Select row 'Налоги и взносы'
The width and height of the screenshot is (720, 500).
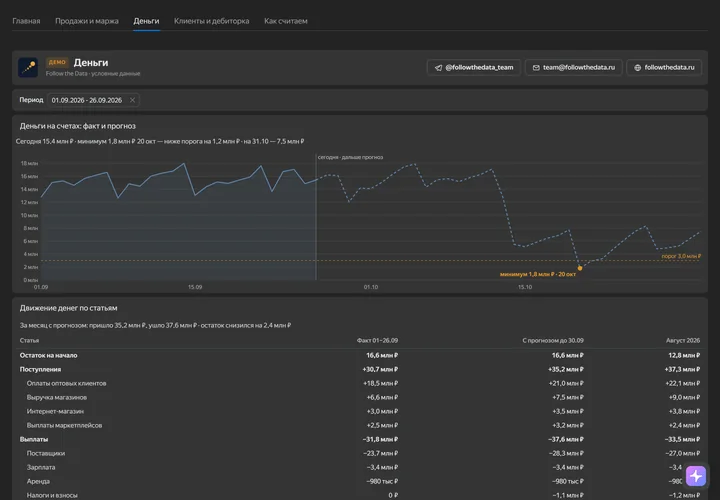[x=360, y=495]
